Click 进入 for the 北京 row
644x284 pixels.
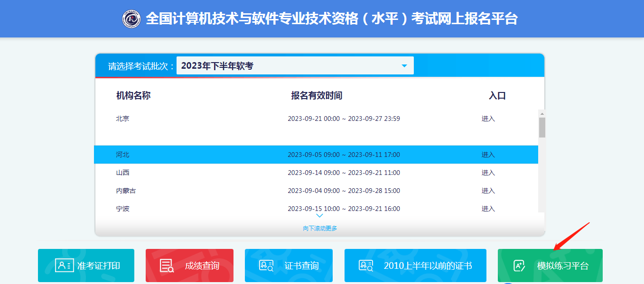click(x=488, y=119)
